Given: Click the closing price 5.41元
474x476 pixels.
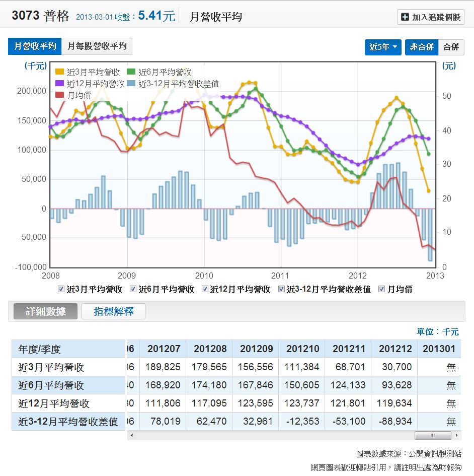Looking at the screenshot, I should click(157, 16).
